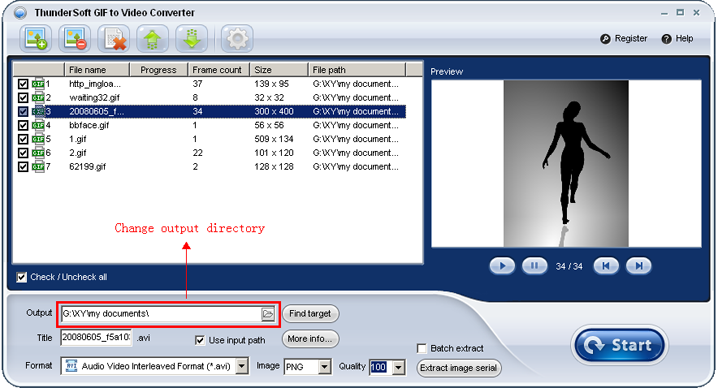718x388 pixels.
Task: Jump to the previous frame in preview
Action: (x=606, y=266)
